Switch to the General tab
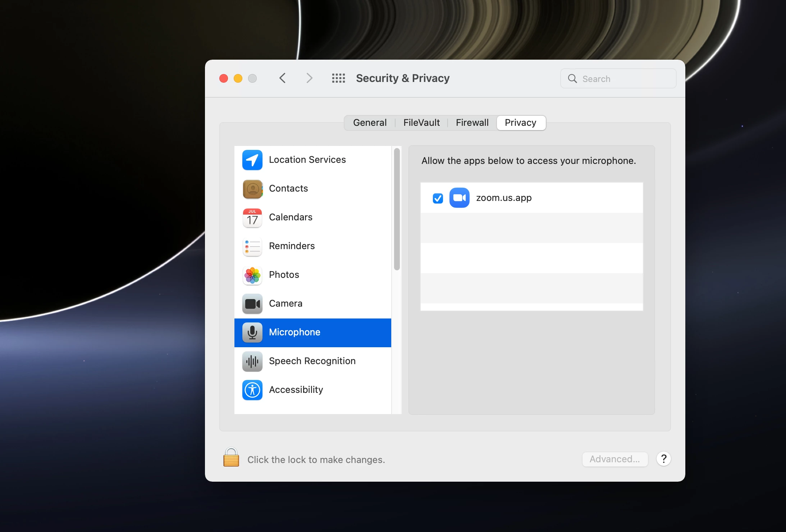 tap(370, 123)
